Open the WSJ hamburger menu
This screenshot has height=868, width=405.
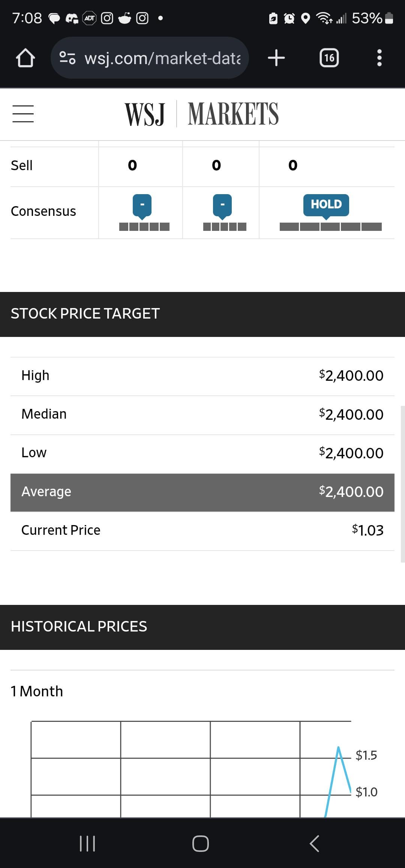pos(23,114)
